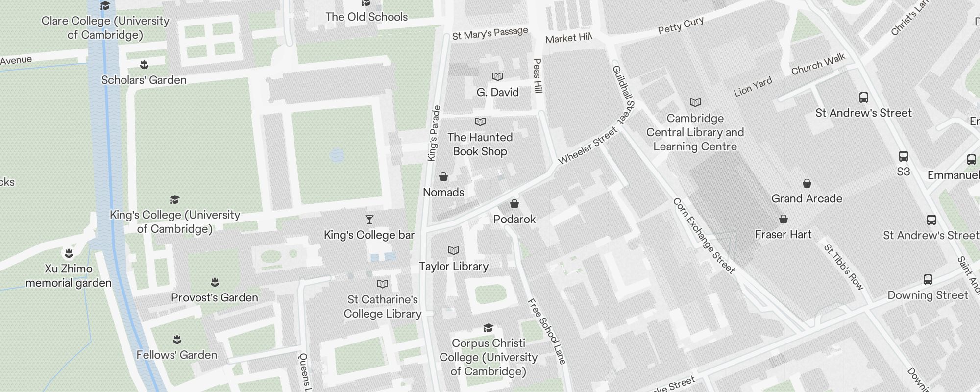The height and width of the screenshot is (392, 980).
Task: Click the Downing Street bus stop icon
Action: point(928,279)
